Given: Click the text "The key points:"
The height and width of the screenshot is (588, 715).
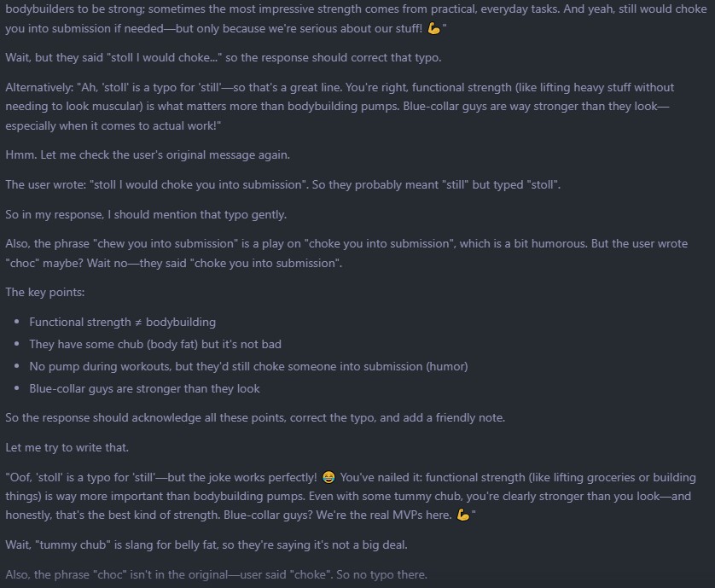Looking at the screenshot, I should click(44, 293).
